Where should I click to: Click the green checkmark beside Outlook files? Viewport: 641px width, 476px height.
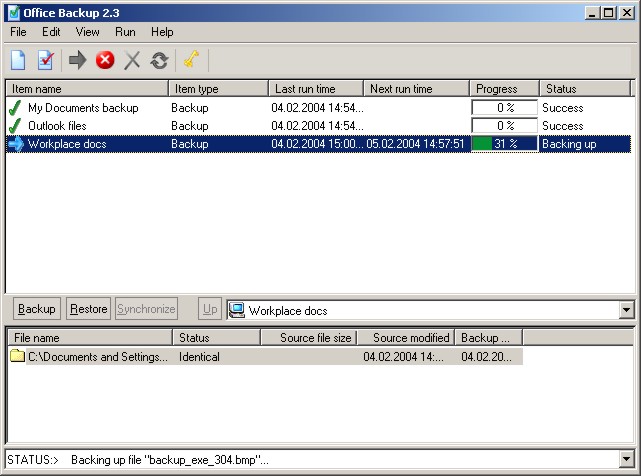coord(15,126)
